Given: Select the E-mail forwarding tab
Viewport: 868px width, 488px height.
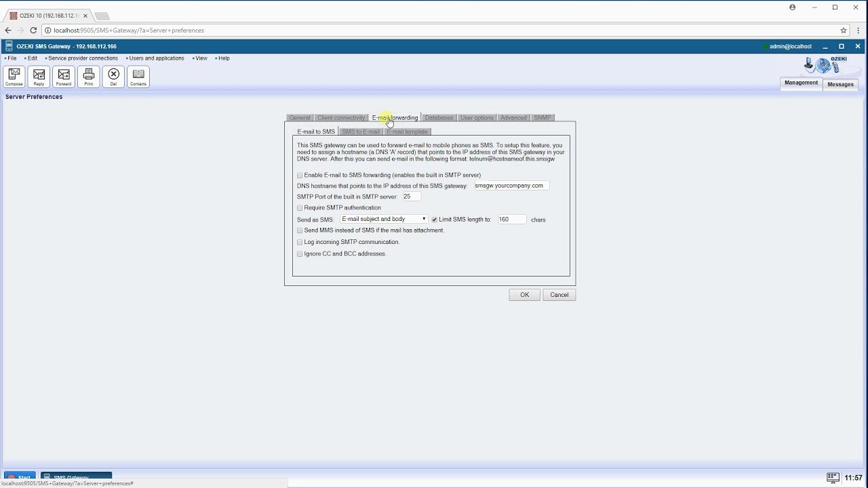Looking at the screenshot, I should point(395,118).
